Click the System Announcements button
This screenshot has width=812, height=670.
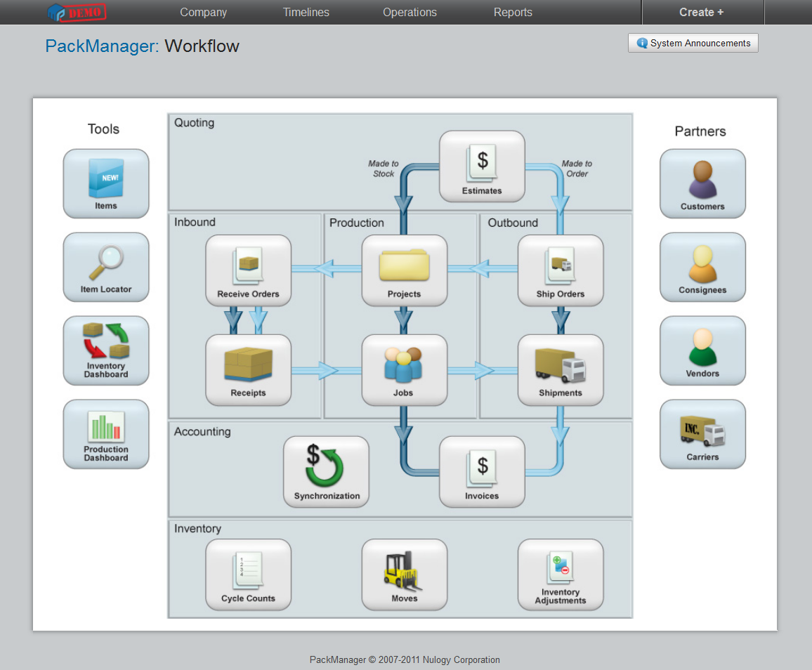pos(693,43)
